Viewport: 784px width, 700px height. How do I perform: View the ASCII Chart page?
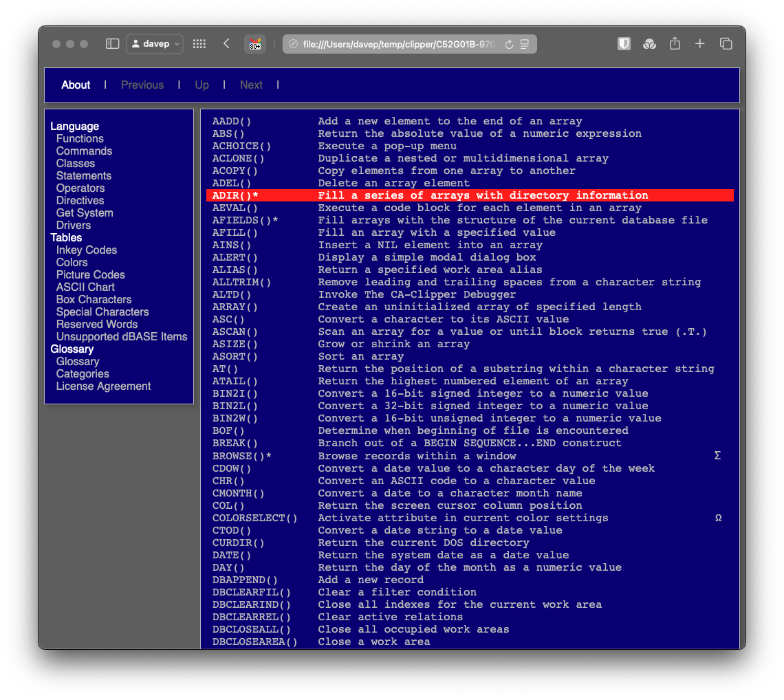(x=85, y=287)
